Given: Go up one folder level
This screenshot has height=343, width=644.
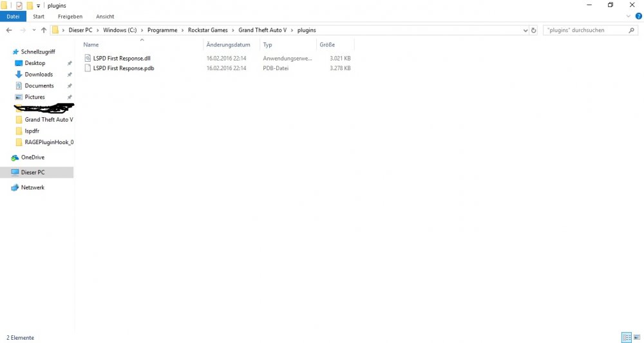Looking at the screenshot, I should [x=44, y=30].
